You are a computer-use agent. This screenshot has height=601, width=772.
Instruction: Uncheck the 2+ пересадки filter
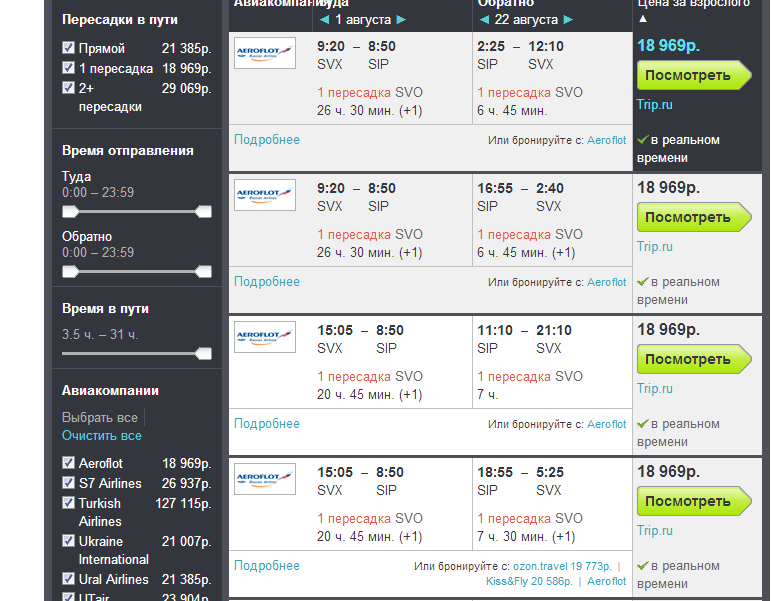(x=68, y=88)
